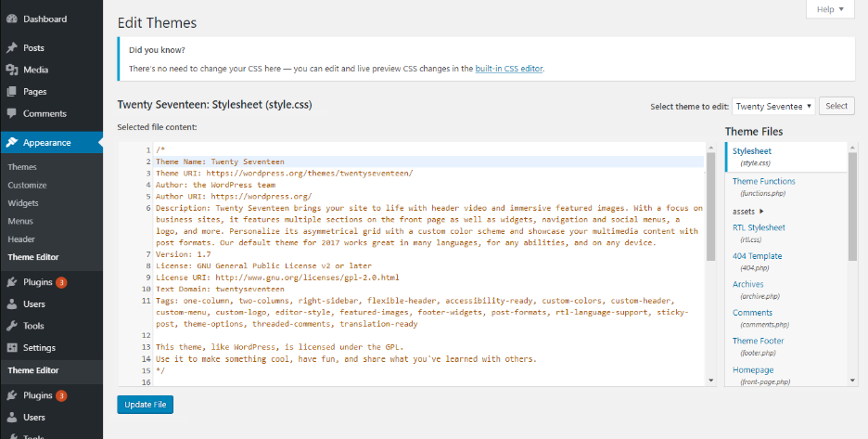Screen dimensions: 868x439
Task: Click the 'License: GNU General Public License' line
Action: (x=263, y=266)
